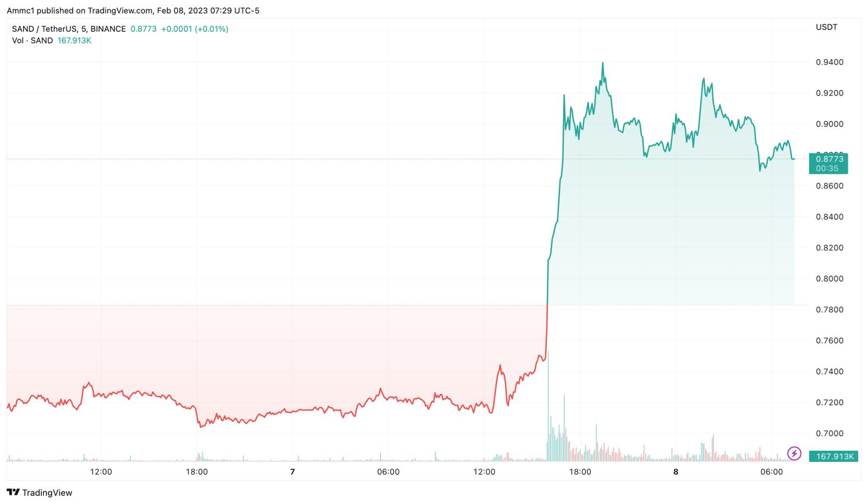Open the TradingView wordmark link

[x=47, y=492]
